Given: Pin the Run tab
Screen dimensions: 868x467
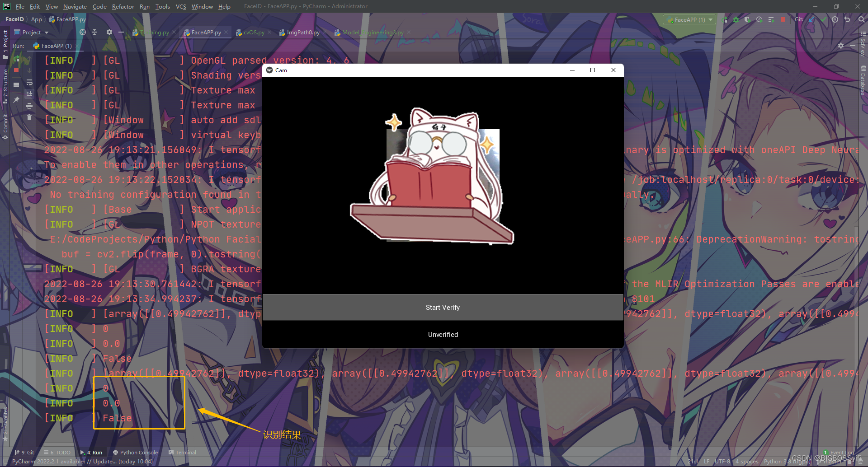Looking at the screenshot, I should [x=17, y=99].
